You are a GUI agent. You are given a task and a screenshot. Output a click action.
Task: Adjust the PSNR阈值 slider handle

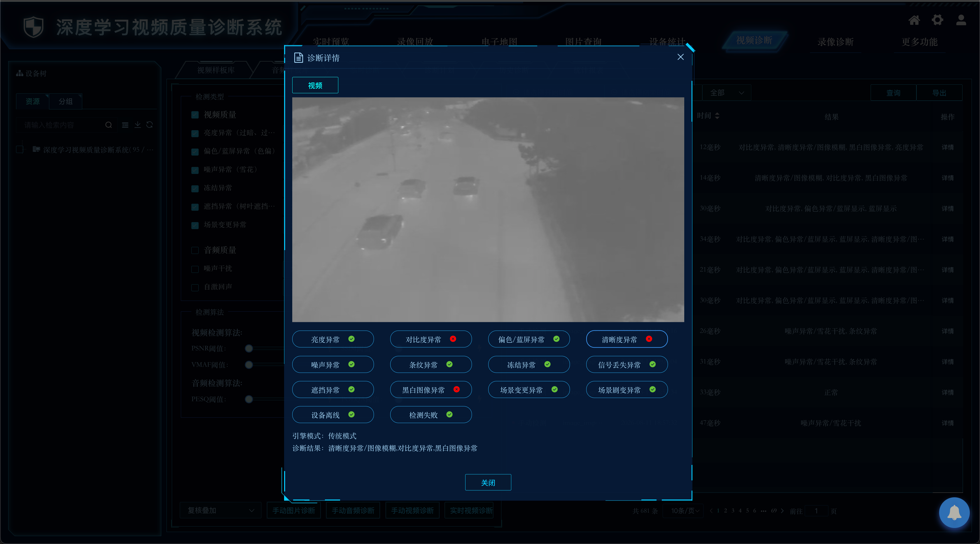click(249, 348)
